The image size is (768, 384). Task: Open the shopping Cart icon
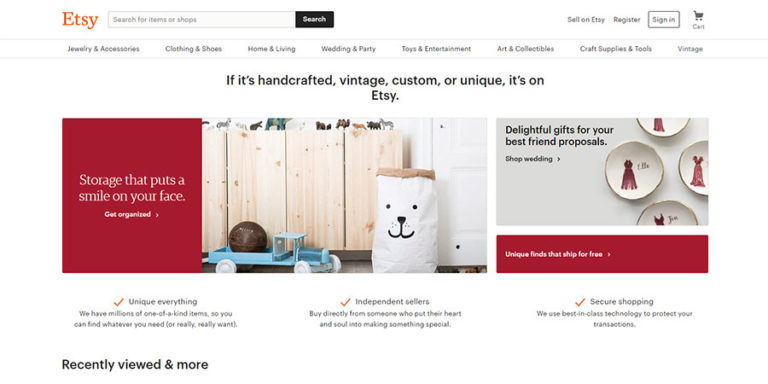tap(698, 16)
